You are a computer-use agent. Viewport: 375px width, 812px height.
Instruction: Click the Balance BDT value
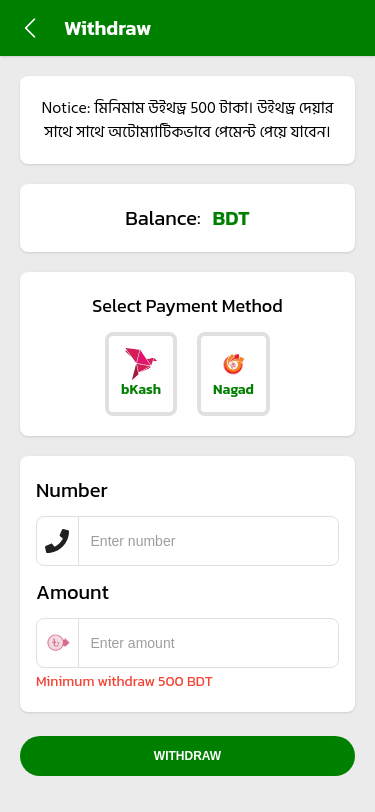230,219
